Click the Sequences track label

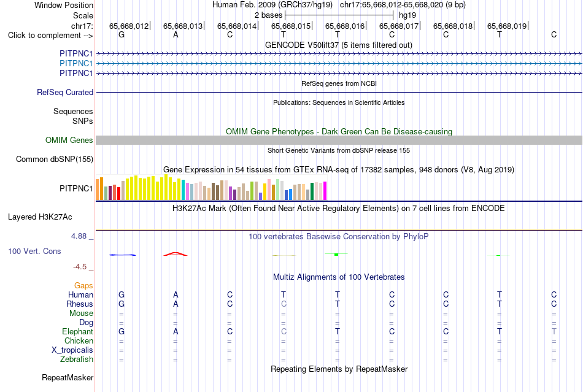(x=73, y=112)
